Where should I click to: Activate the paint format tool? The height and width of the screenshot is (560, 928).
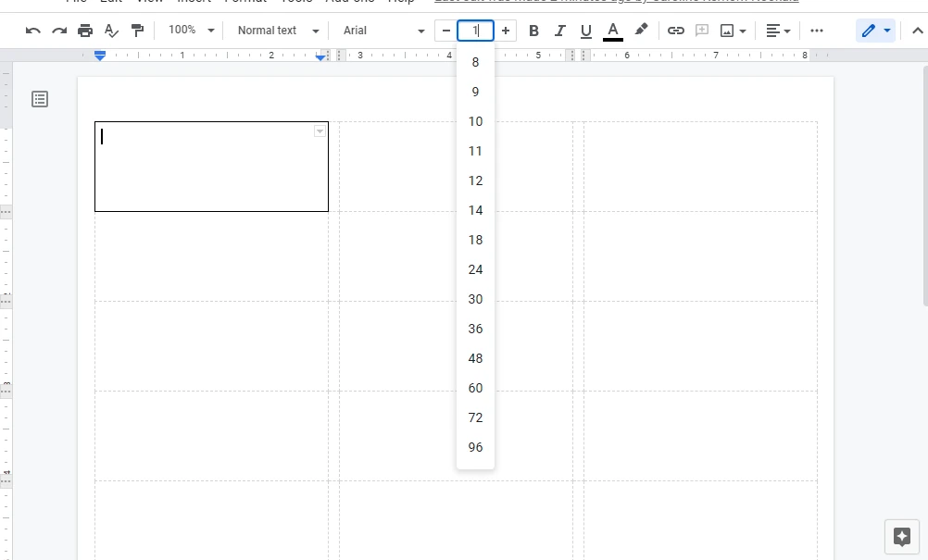point(137,31)
